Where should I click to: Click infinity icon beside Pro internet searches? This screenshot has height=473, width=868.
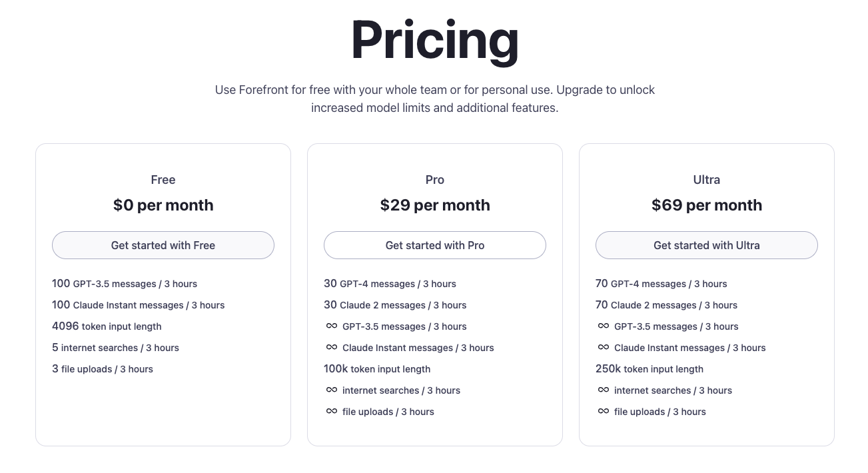tap(332, 390)
